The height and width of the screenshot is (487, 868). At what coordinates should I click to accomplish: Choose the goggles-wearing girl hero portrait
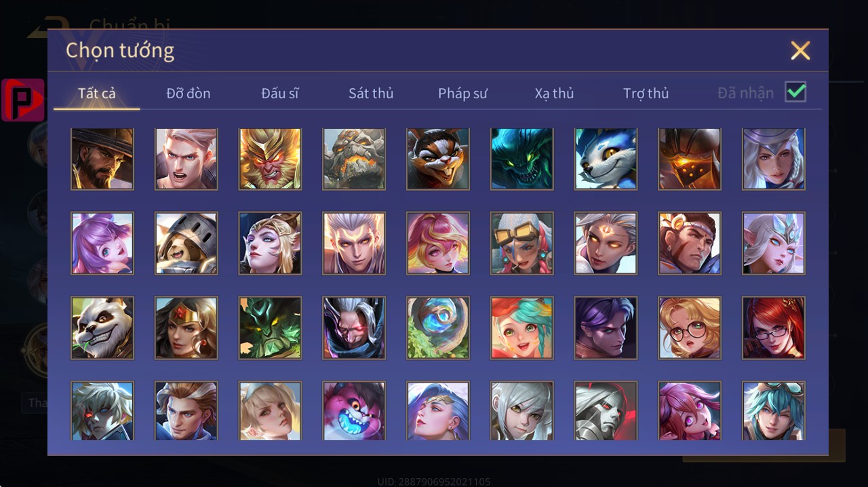pyautogui.click(x=522, y=243)
